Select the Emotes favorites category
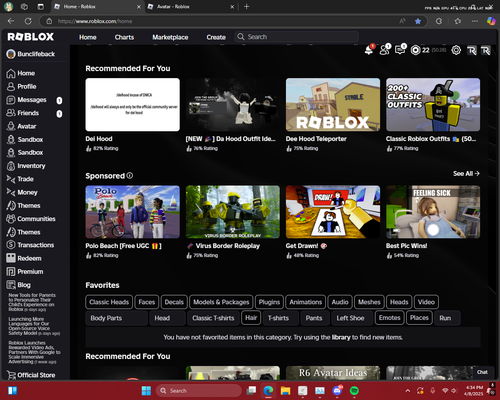 point(389,318)
